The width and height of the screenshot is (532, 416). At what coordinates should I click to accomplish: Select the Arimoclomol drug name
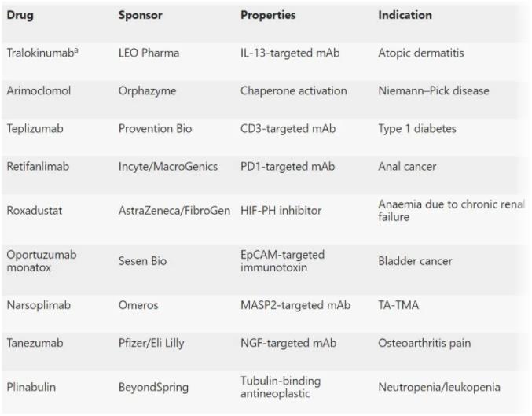point(39,90)
